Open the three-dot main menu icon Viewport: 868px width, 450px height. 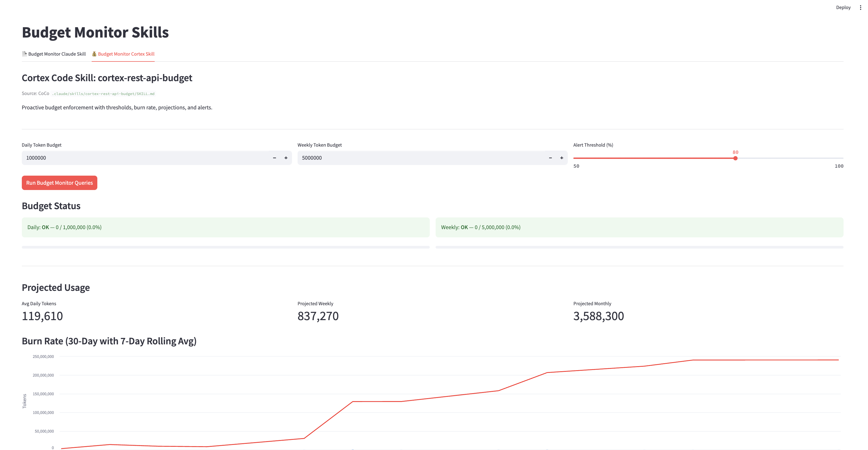pyautogui.click(x=860, y=7)
